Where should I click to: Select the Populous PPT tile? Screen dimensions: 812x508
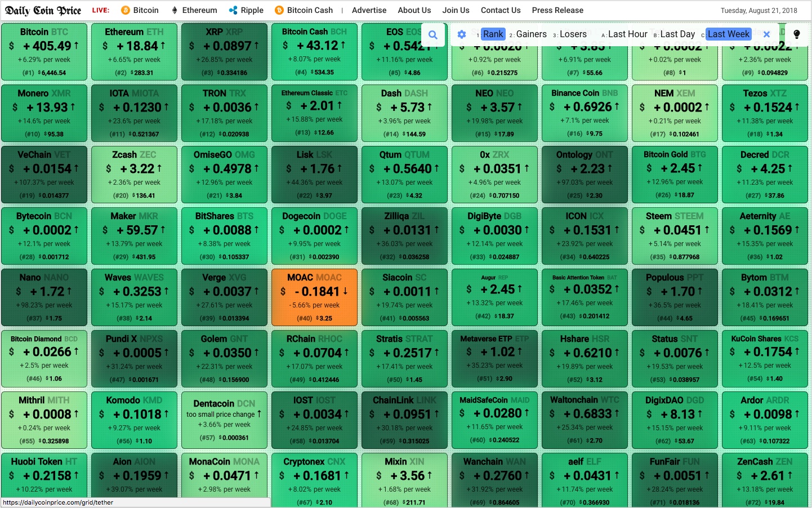675,297
